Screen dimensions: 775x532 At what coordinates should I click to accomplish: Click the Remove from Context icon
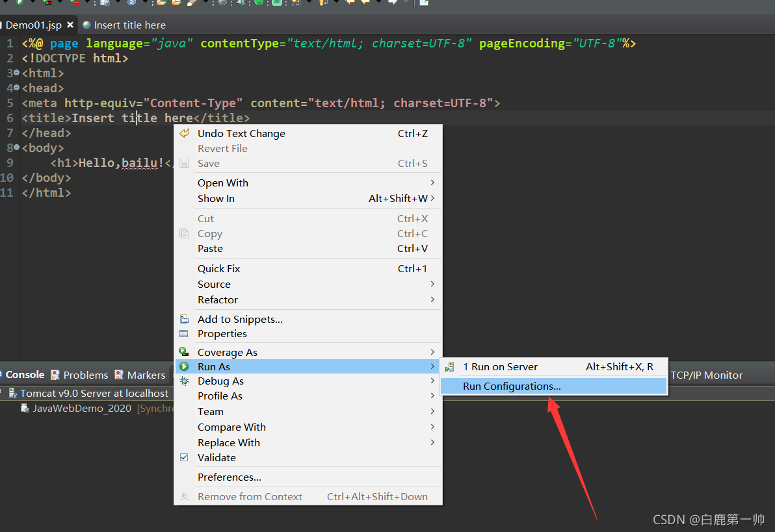click(x=185, y=496)
